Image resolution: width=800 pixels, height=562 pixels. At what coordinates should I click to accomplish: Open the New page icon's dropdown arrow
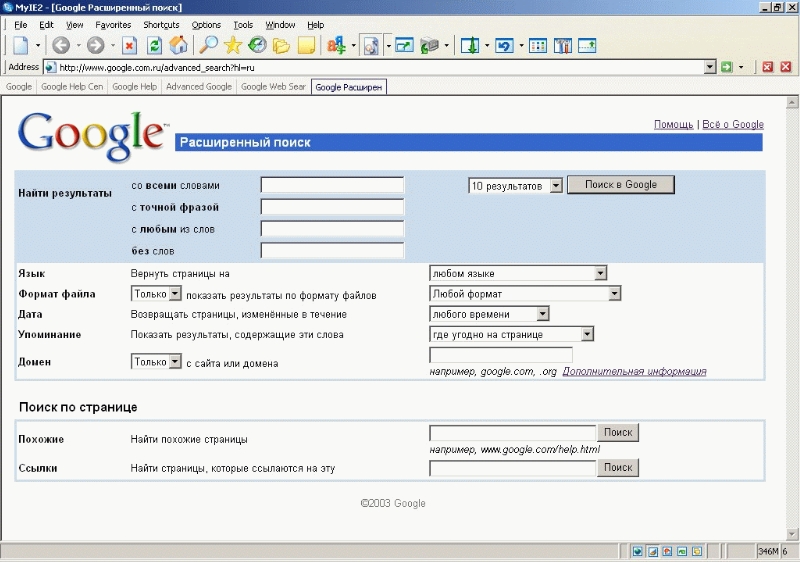(x=38, y=45)
